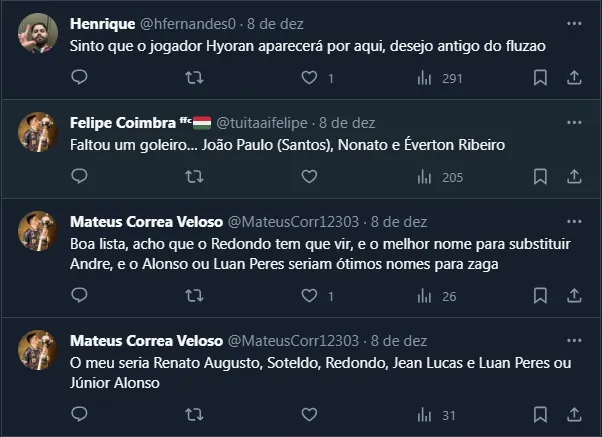This screenshot has height=437, width=602.
Task: Like Felipe Coimbra's goleiro tweet
Action: 309,177
